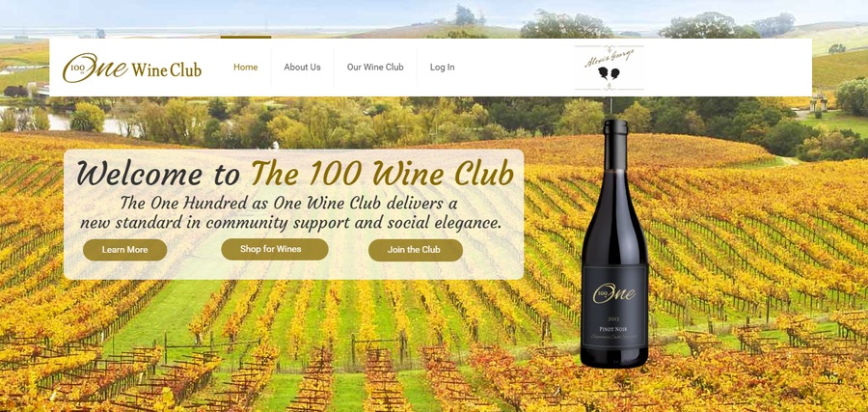Open the Our Wine Club menu
Screen dimensions: 868x412
(375, 67)
